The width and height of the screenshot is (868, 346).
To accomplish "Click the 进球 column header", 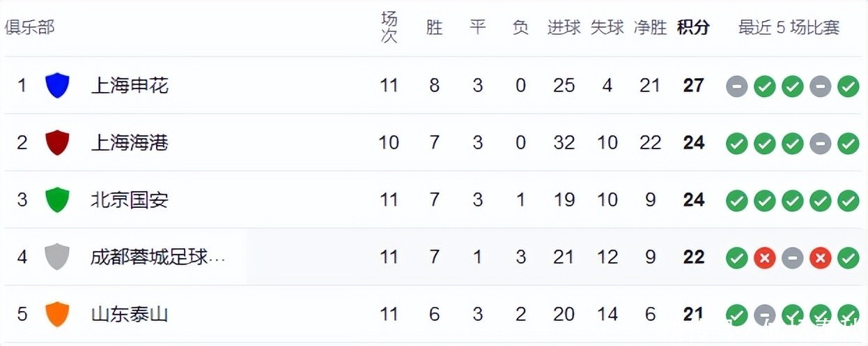I will click(x=564, y=28).
